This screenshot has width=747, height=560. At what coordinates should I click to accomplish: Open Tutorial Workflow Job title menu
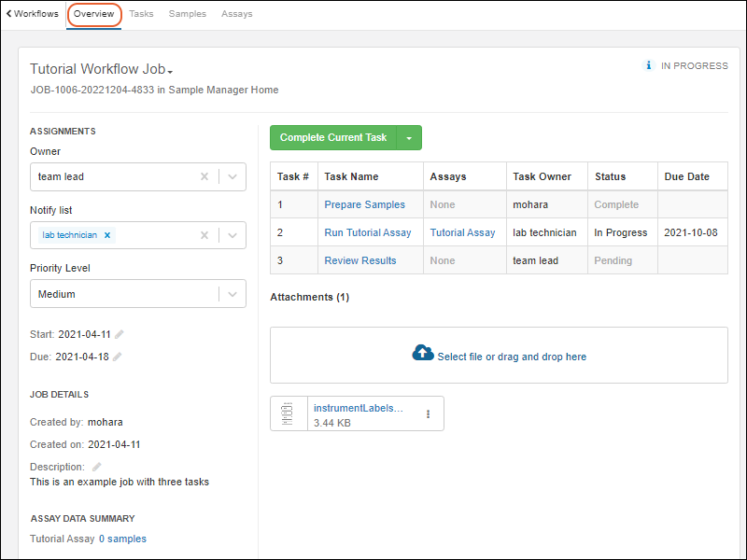(171, 71)
